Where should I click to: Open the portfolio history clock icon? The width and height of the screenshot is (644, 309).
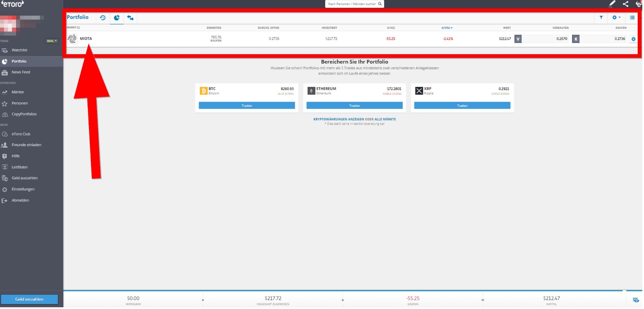(x=103, y=17)
